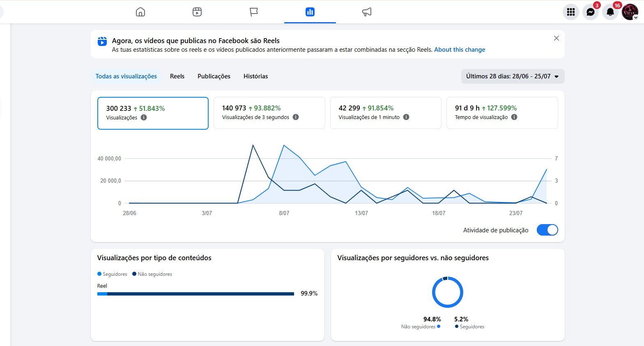Screen dimensions: 644x346
Task: Select the Insights bar chart icon
Action: point(310,12)
